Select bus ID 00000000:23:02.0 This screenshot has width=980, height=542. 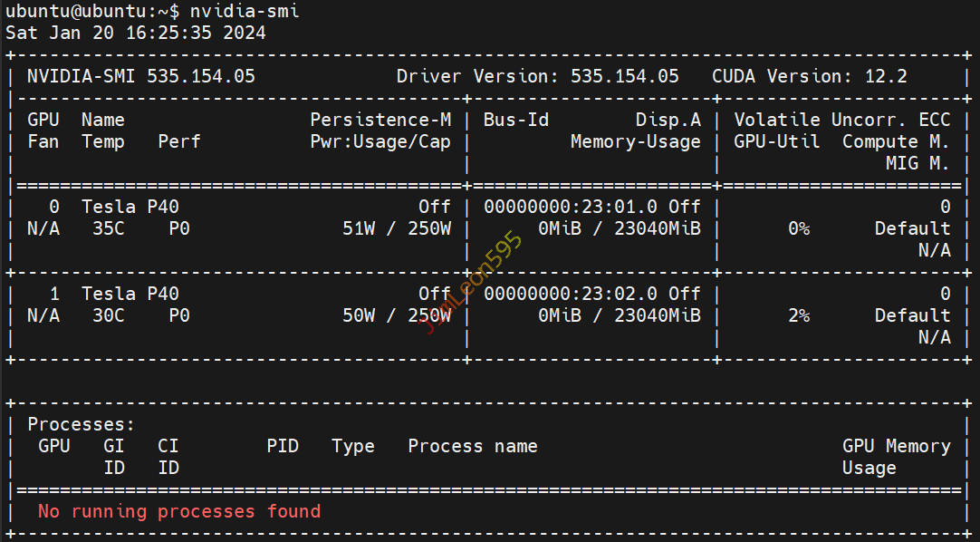click(571, 294)
